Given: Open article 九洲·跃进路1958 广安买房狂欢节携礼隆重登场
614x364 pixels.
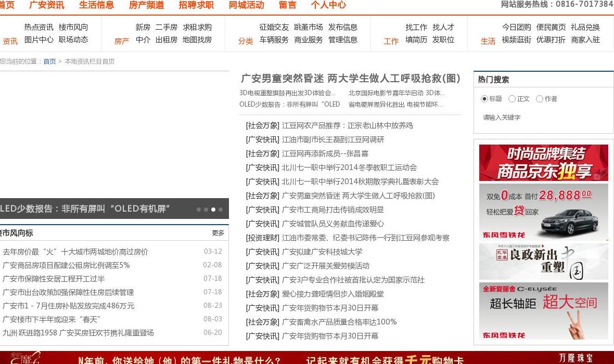Looking at the screenshot, I should (79, 333).
